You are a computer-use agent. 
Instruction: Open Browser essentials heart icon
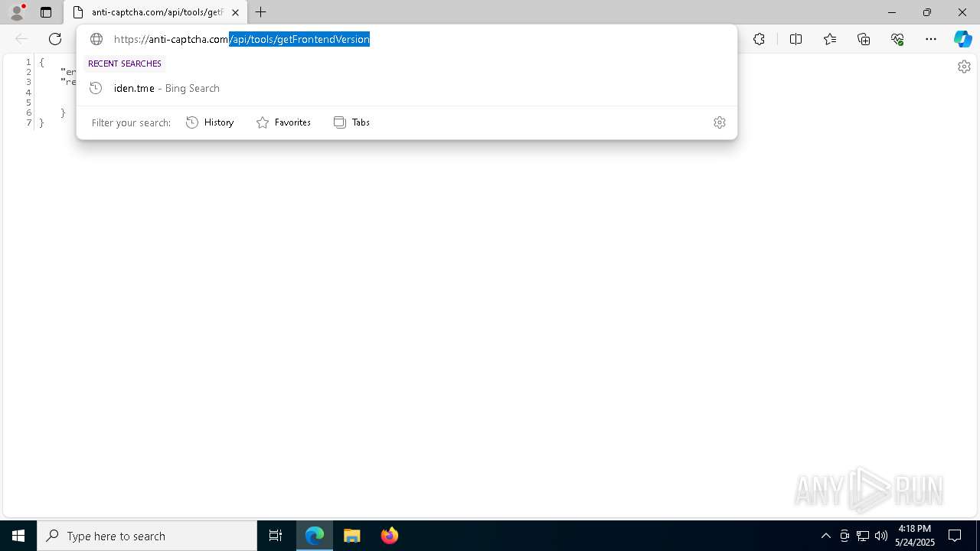[897, 39]
